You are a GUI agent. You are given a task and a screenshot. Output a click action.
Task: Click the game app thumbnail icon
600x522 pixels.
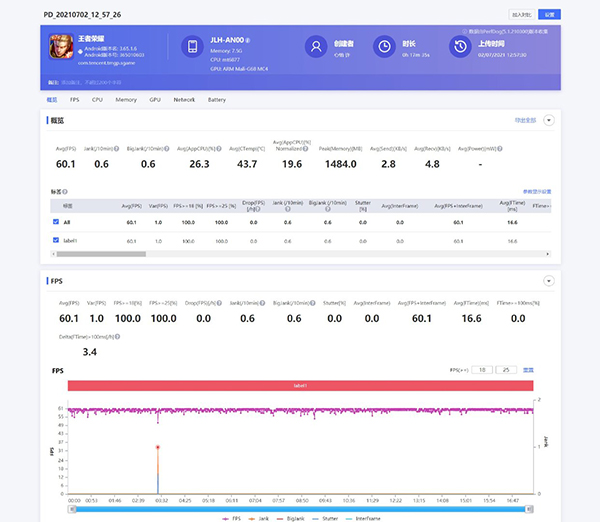point(62,48)
